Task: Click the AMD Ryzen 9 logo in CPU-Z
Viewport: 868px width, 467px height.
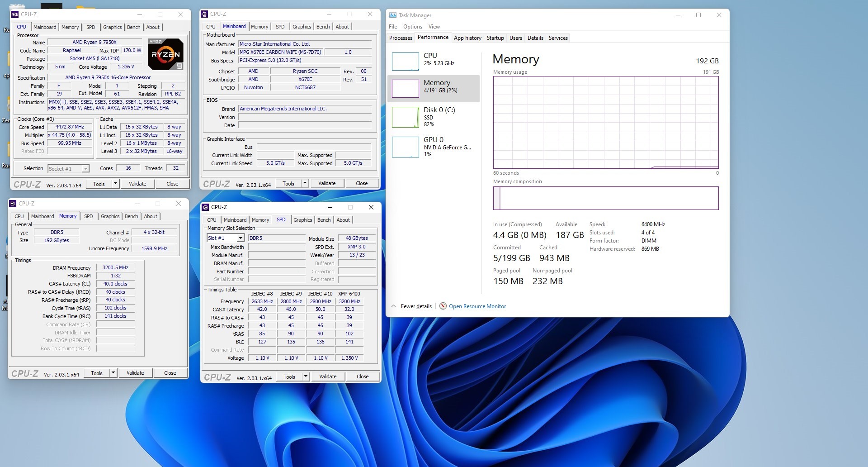Action: (x=165, y=54)
